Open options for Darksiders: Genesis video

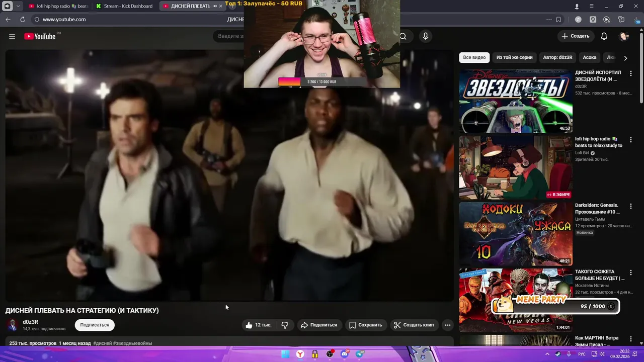click(x=631, y=206)
